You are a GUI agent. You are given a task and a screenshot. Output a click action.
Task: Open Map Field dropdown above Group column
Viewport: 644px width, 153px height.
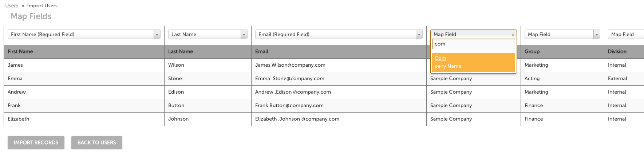point(562,34)
